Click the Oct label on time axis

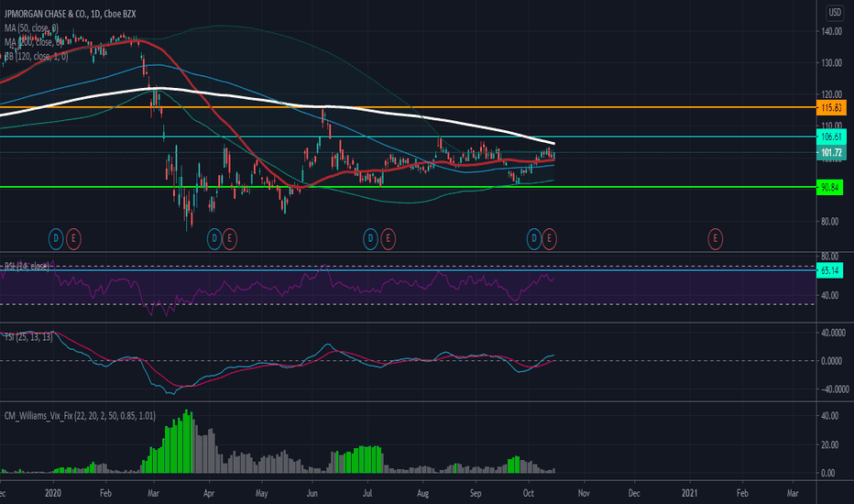tap(529, 493)
